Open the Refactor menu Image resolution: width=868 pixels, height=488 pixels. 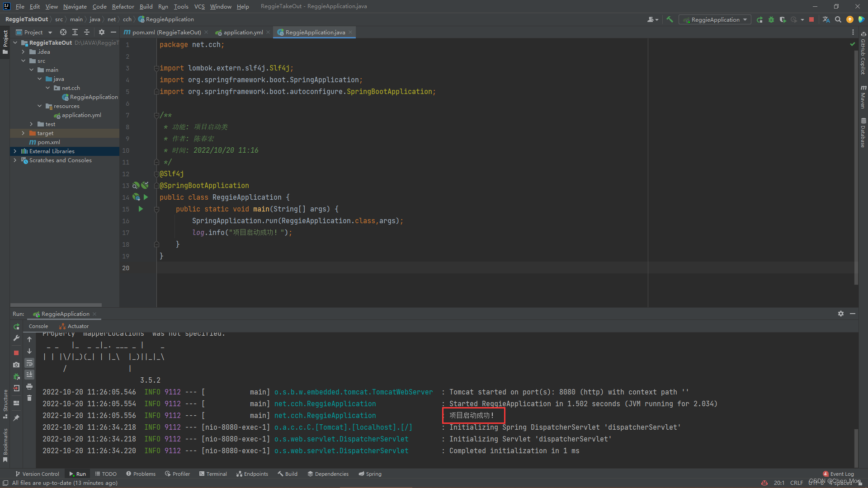123,6
